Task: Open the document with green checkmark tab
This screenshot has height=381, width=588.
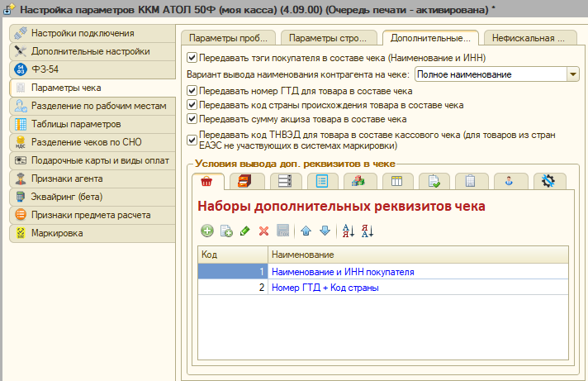Action: (x=434, y=181)
